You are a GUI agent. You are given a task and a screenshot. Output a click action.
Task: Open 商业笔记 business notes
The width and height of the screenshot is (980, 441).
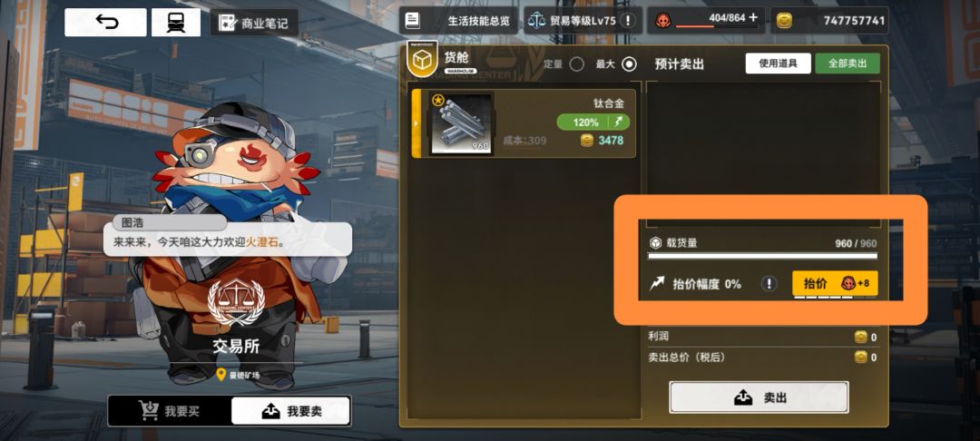coord(254,23)
